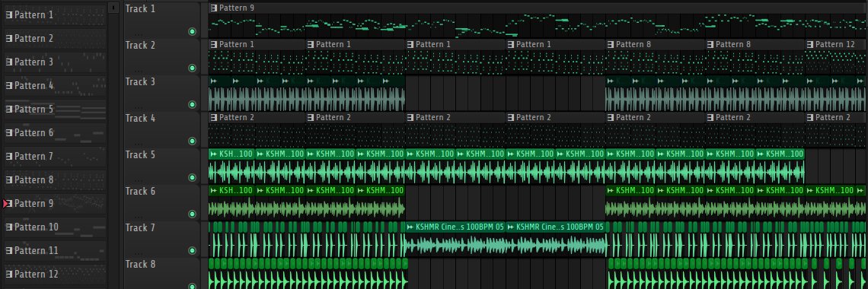Select the first kick sample clip on Track 8

[212, 274]
